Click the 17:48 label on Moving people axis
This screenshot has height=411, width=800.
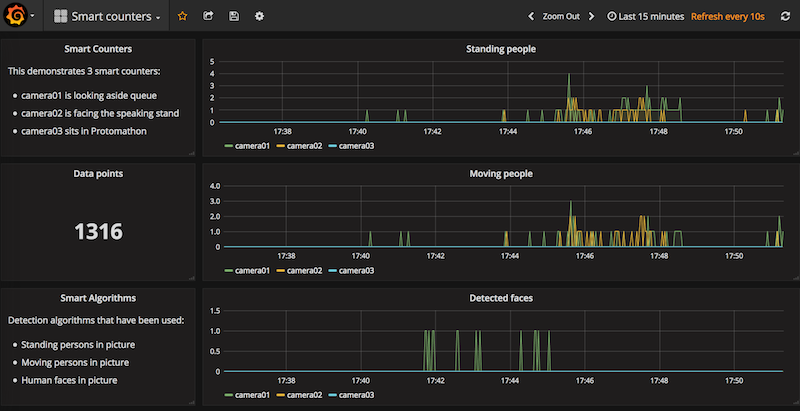[x=659, y=256]
